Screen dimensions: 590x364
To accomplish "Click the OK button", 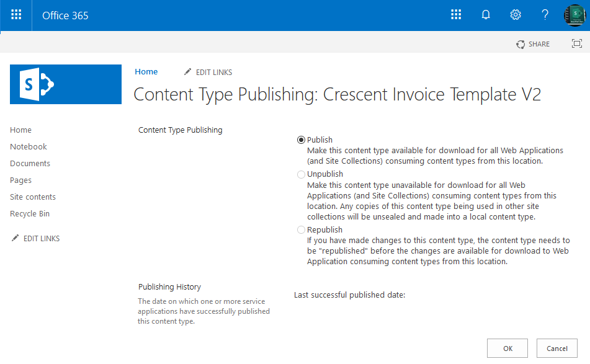I will pos(507,348).
